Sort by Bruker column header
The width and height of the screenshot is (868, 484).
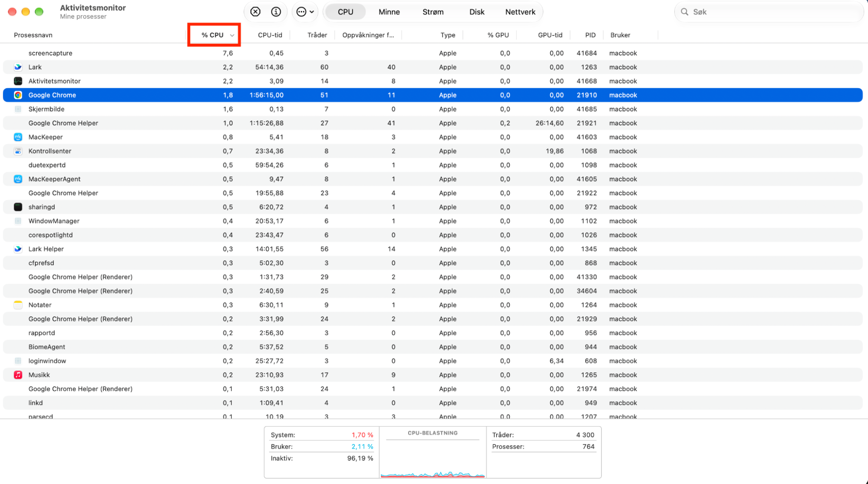tap(620, 35)
